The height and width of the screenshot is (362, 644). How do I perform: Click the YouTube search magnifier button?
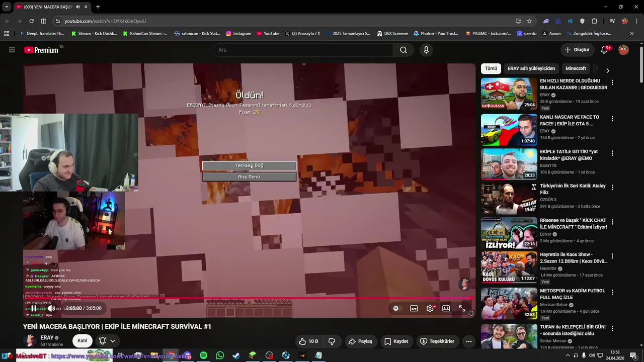(x=404, y=50)
